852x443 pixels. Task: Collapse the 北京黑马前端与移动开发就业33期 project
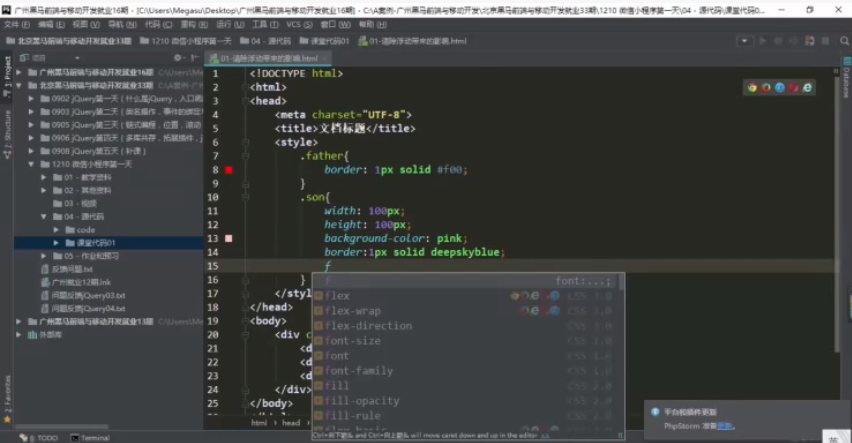pos(19,85)
